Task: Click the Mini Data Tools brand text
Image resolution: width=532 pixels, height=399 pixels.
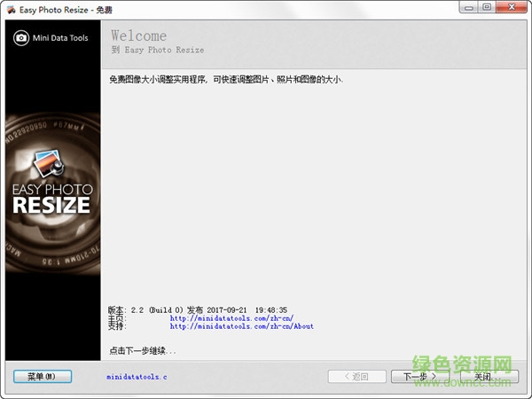Action: (x=60, y=38)
